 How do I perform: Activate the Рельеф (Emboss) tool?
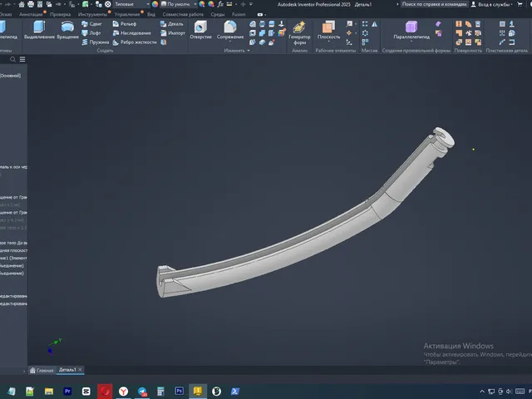pos(125,24)
